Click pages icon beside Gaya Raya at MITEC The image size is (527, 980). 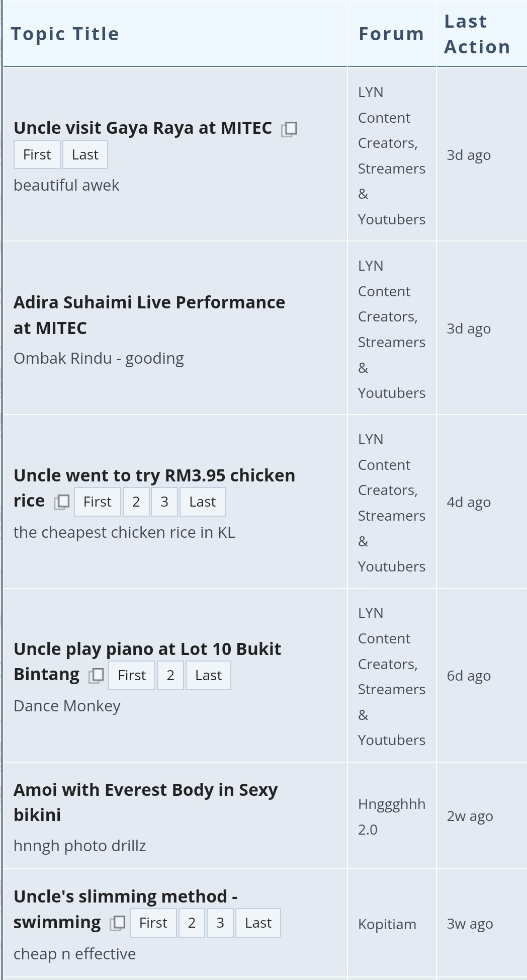pos(289,129)
